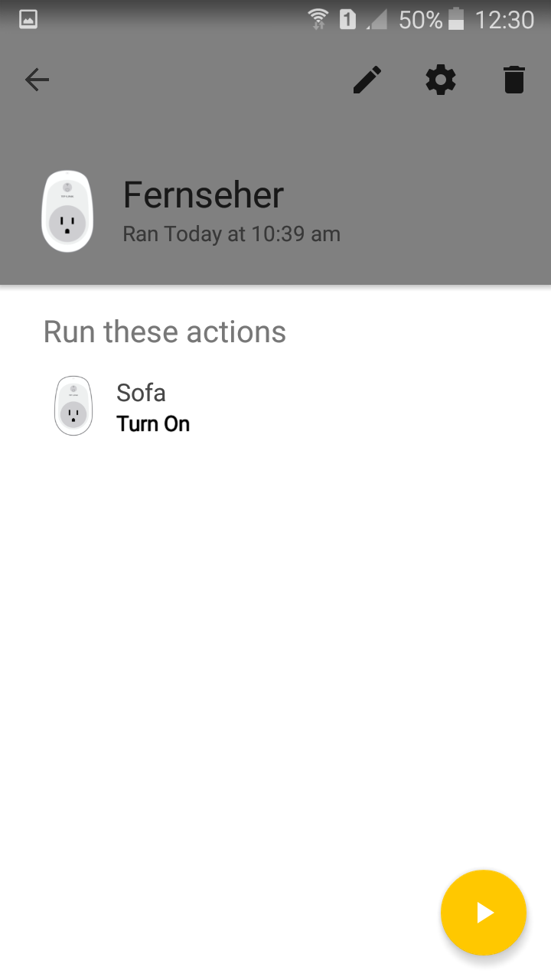The image size is (551, 980).
Task: Tap the cellular signal strength icon
Action: pos(377,20)
